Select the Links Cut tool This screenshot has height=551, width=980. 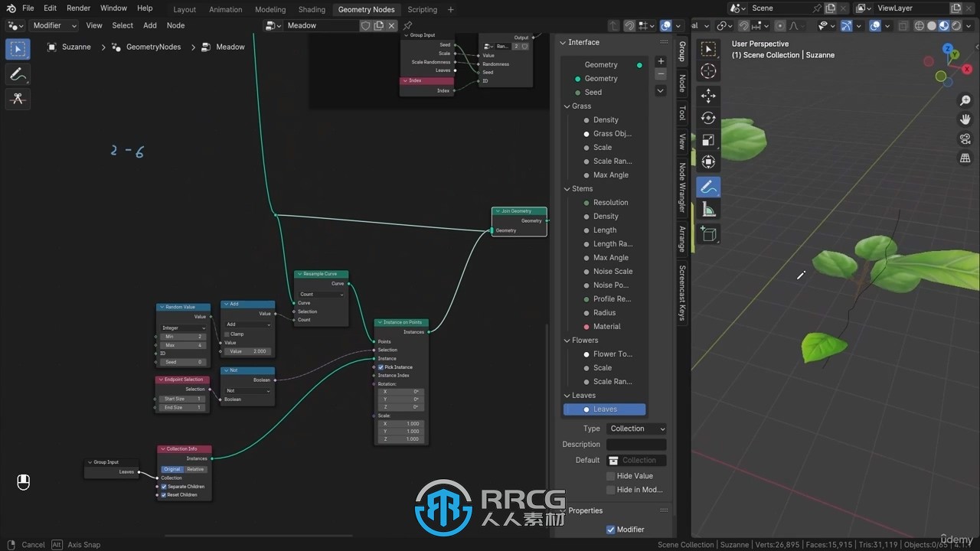(18, 99)
